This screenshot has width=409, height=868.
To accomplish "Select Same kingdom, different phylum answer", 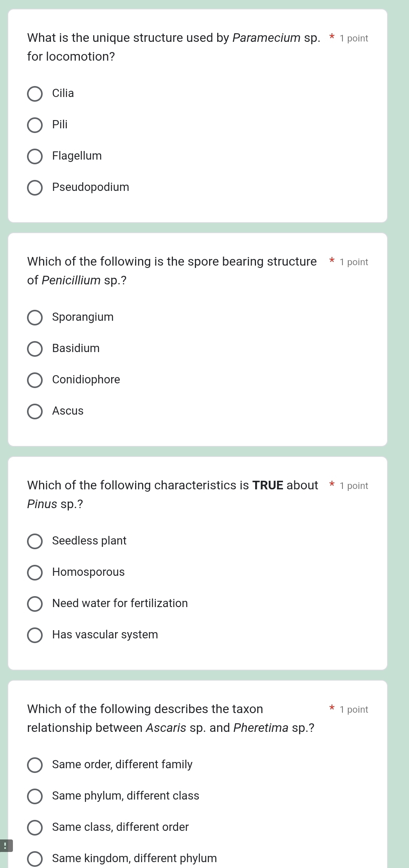I will pyautogui.click(x=35, y=859).
